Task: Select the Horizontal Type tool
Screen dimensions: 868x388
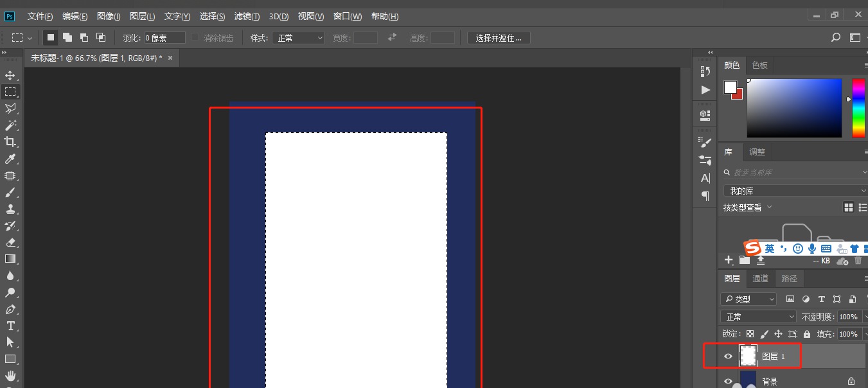Action: [11, 326]
